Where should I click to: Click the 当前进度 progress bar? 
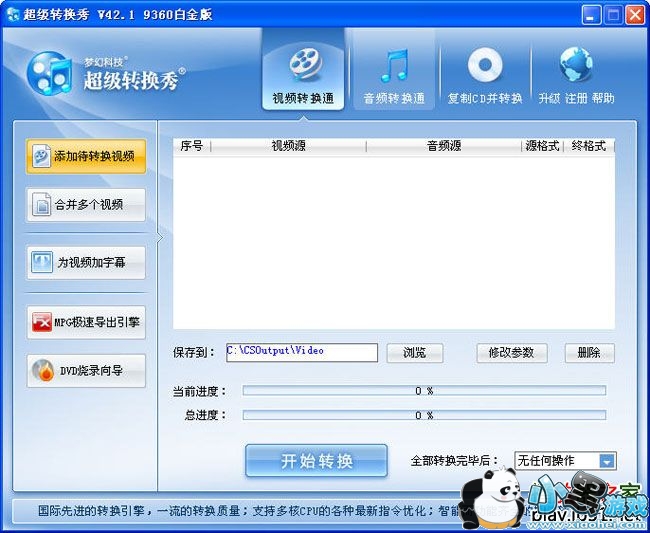coord(424,390)
